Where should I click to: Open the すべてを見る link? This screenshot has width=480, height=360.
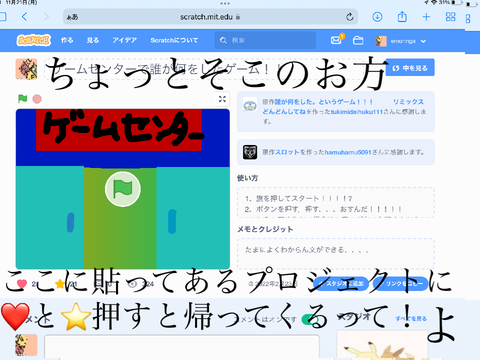[x=411, y=319]
